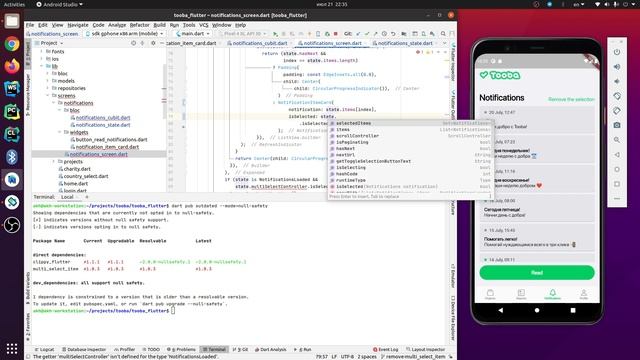
Task: Click the Search Everywhere magnifier icon
Action: 443,34
